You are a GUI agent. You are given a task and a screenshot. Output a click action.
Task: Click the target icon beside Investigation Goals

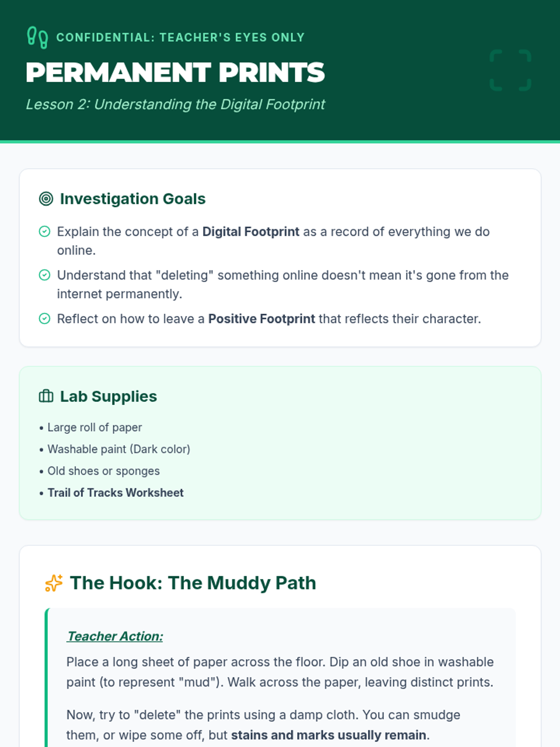(x=46, y=199)
